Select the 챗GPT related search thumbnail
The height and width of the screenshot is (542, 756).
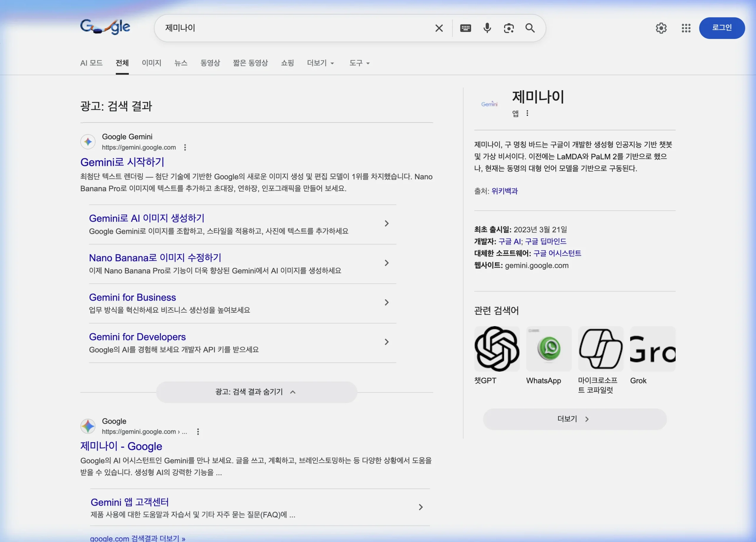496,348
